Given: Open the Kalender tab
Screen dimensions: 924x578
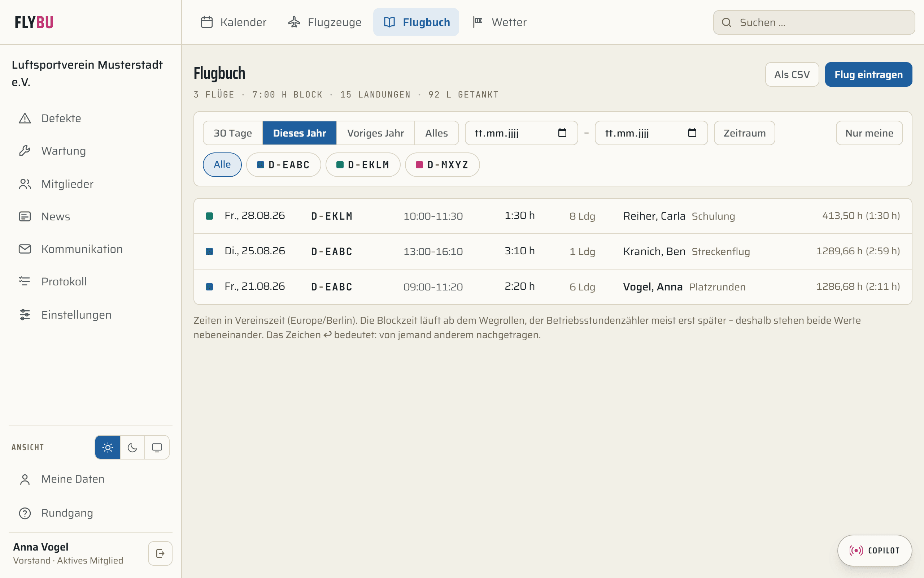Looking at the screenshot, I should (x=233, y=22).
